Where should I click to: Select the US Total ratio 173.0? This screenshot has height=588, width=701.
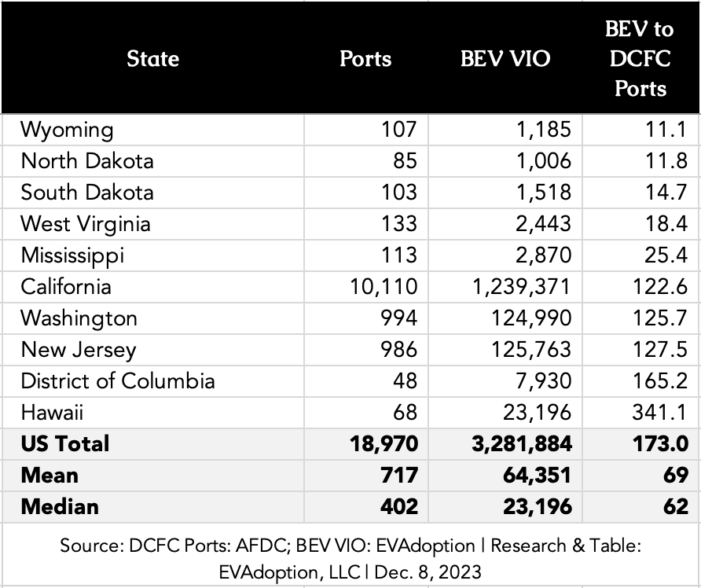click(x=660, y=443)
